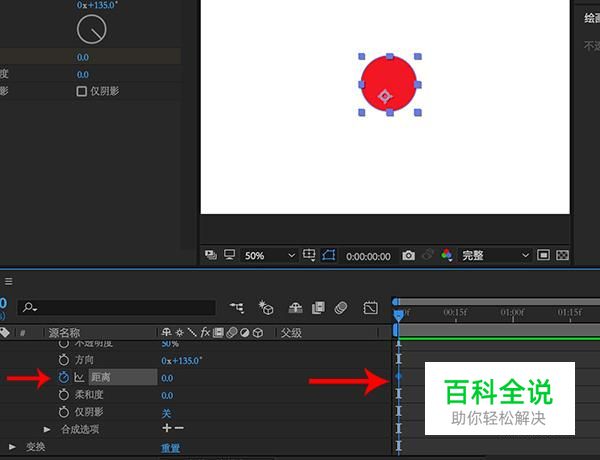Expand the 合成选项 group
The height and width of the screenshot is (460, 600).
coord(47,429)
